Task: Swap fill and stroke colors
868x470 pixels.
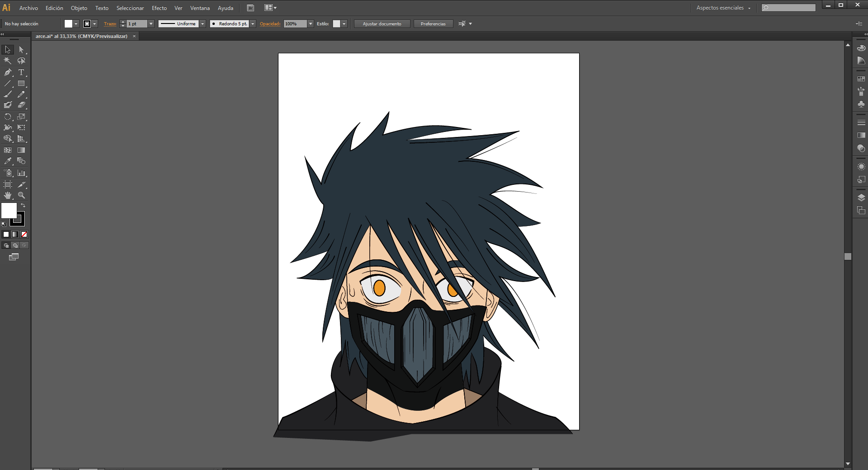Action: 23,206
